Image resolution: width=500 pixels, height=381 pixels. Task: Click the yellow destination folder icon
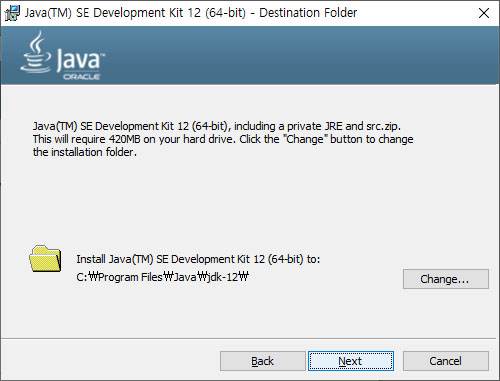coord(45,259)
